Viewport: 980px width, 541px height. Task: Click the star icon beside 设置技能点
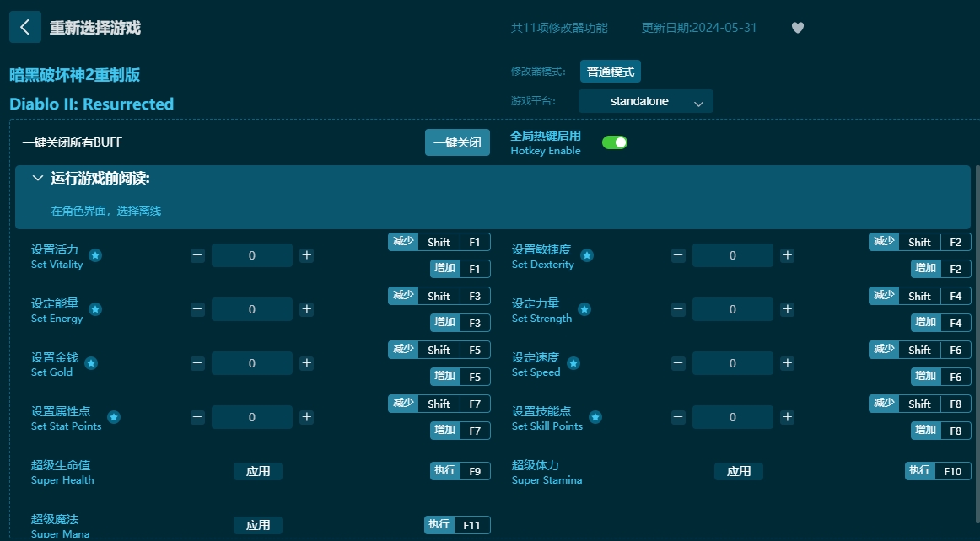pyautogui.click(x=595, y=417)
